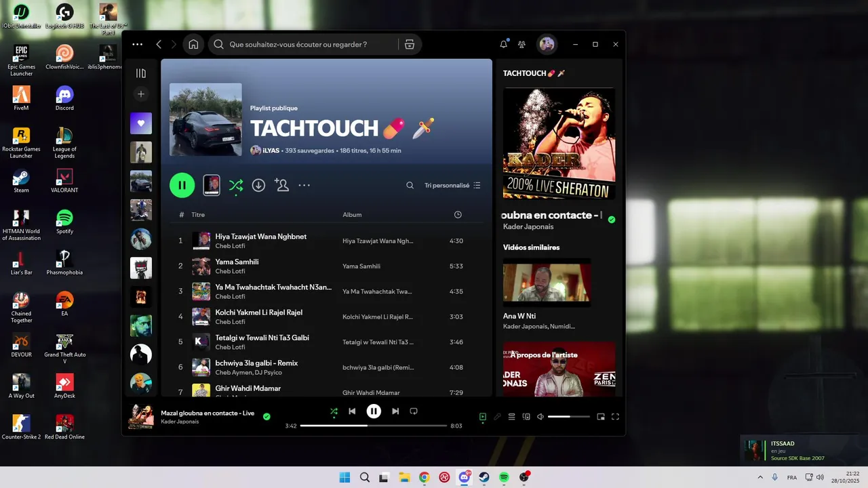Sort by the Album column header
This screenshot has width=868, height=488.
[x=352, y=215]
